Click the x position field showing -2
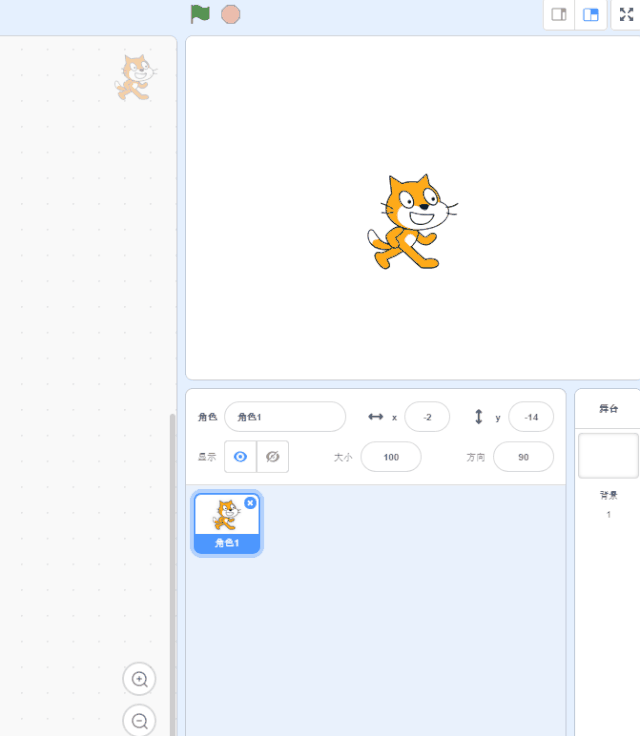Image resolution: width=640 pixels, height=736 pixels. tap(427, 417)
